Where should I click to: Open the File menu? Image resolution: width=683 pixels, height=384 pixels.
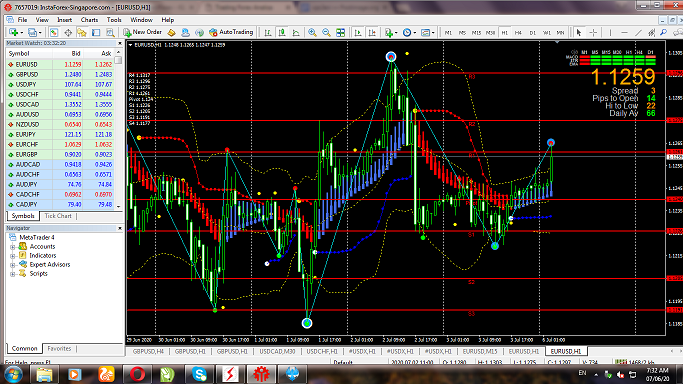pos(22,20)
